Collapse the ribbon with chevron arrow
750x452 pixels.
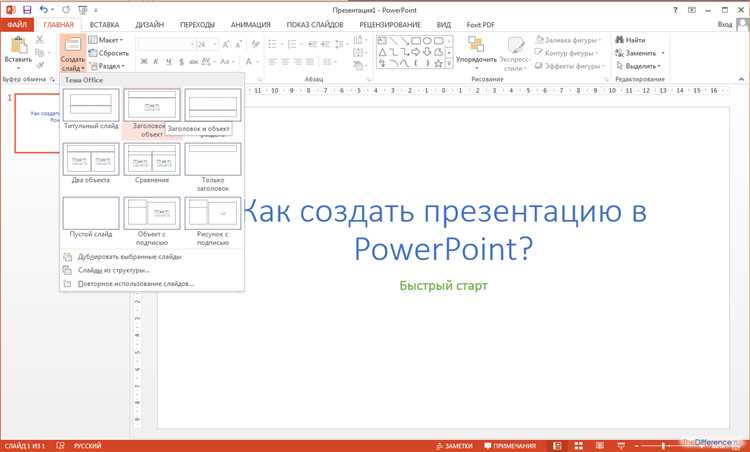[741, 79]
